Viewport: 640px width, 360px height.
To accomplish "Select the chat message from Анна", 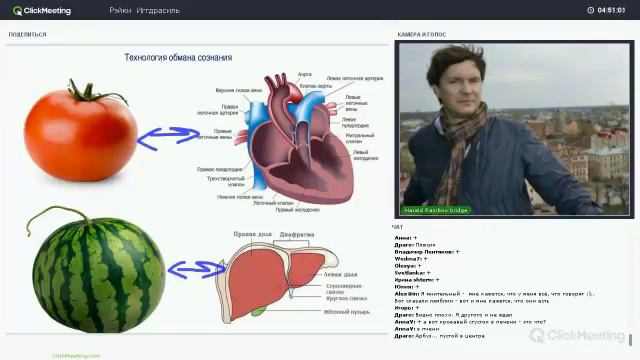I will pyautogui.click(x=406, y=238).
